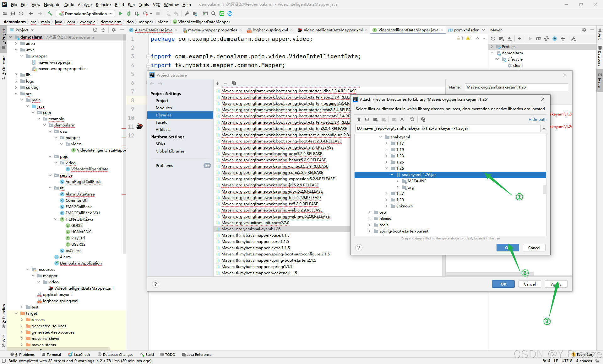The height and width of the screenshot is (364, 603).
Task: Open the Refactor menu
Action: (103, 4)
